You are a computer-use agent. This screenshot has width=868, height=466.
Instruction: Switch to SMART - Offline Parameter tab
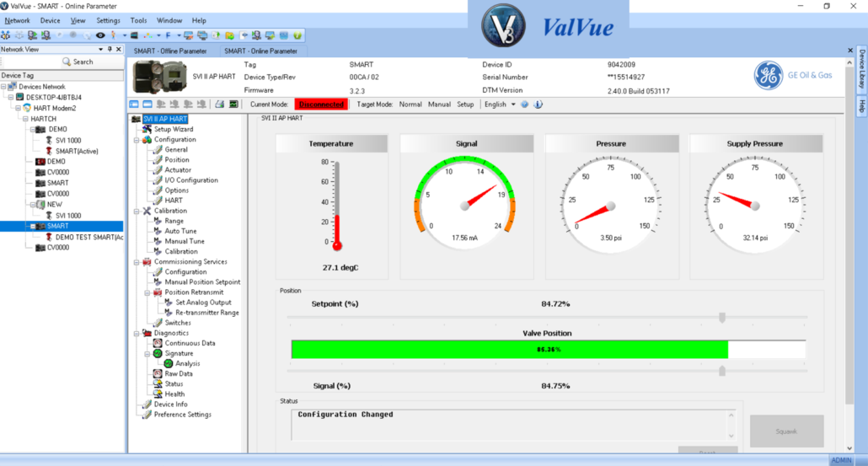[170, 51]
